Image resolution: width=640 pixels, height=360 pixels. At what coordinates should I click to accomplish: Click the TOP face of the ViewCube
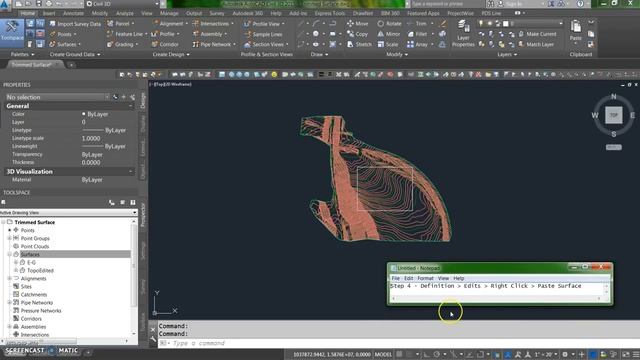[613, 115]
